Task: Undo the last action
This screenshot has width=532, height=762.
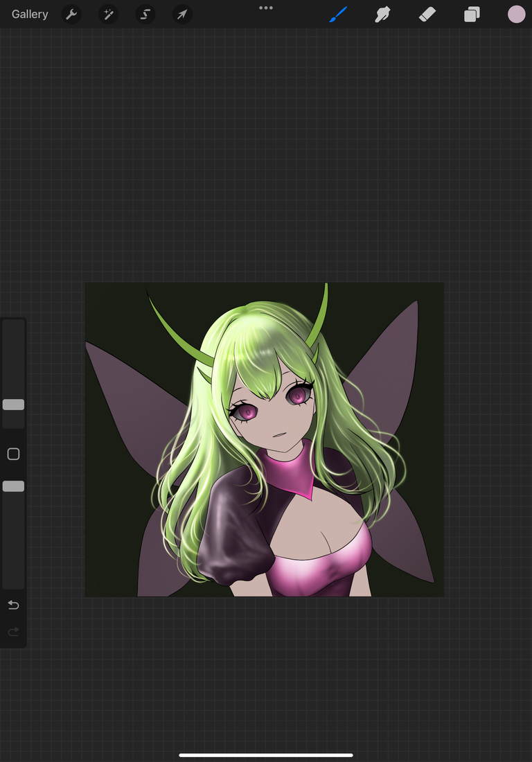Action: pyautogui.click(x=14, y=605)
